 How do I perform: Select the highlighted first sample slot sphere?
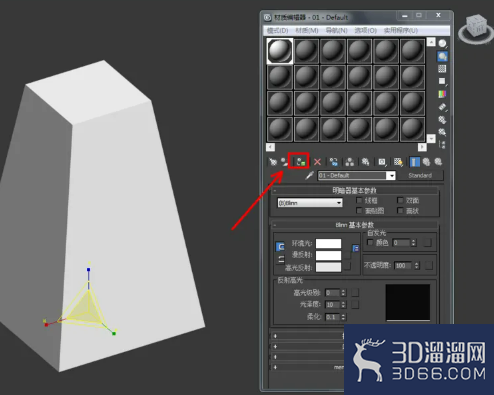tap(280, 51)
